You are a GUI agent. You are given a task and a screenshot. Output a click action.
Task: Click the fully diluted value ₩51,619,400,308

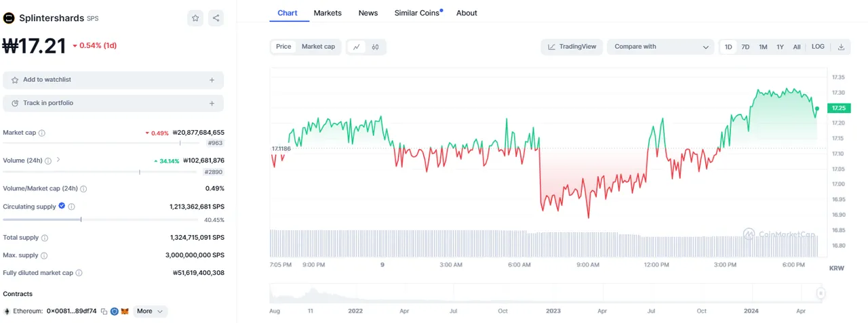[x=199, y=273]
